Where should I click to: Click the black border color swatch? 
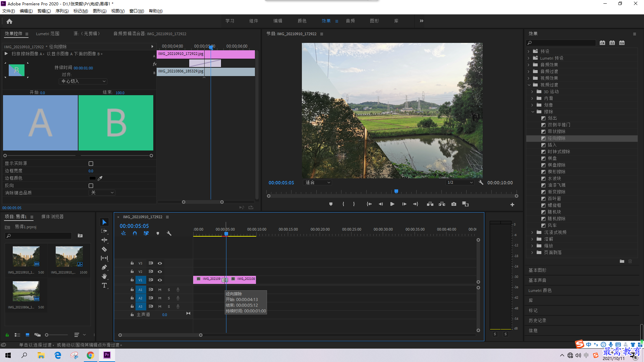point(93,178)
